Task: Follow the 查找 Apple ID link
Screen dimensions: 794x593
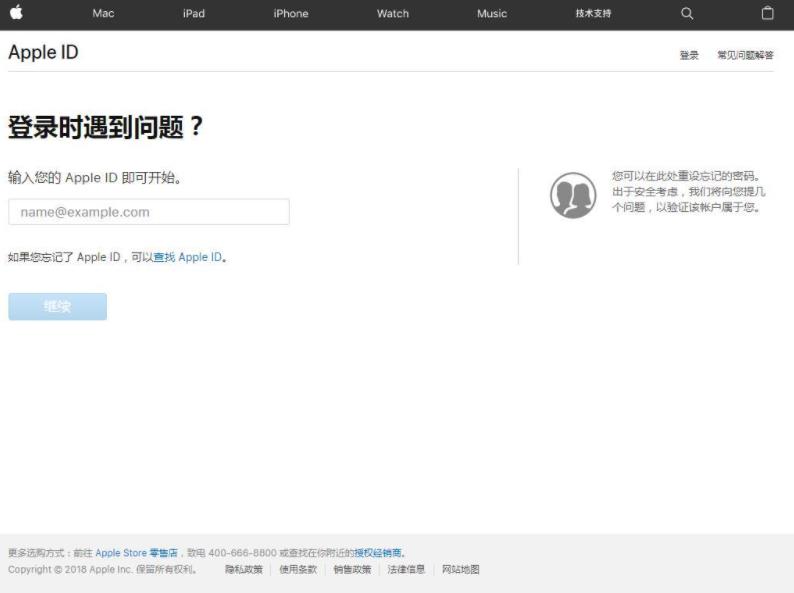Action: point(187,257)
